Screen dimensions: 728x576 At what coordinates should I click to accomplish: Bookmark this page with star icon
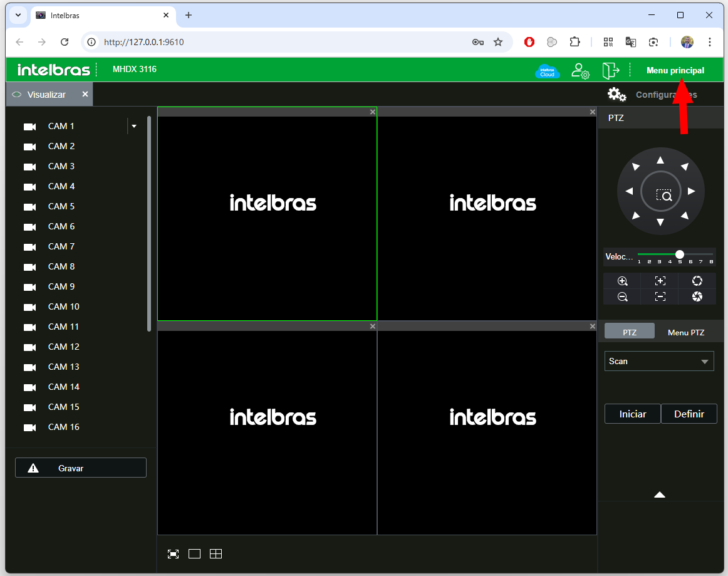[498, 42]
